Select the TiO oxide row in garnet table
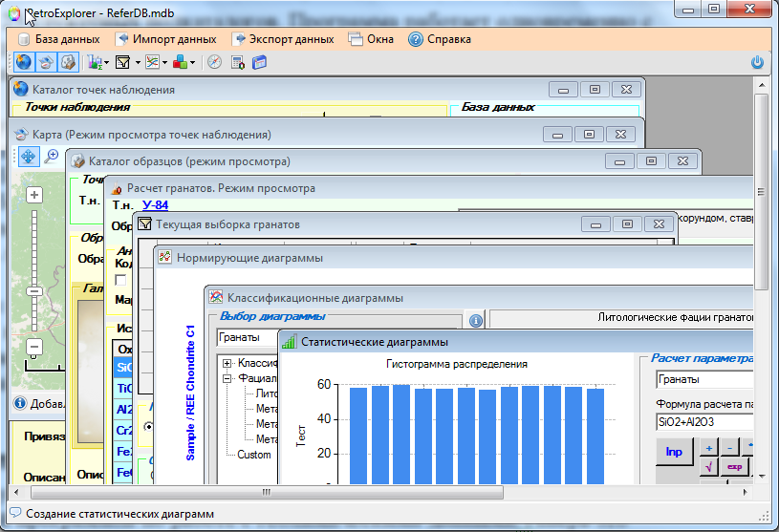Viewport: 779px width, 532px height. [x=123, y=389]
